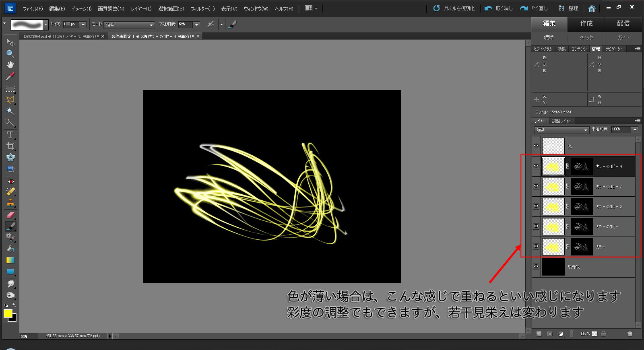Image resolution: width=644 pixels, height=350 pixels.
Task: Toggle visibility of カラーのコピー 4 layer
Action: (x=536, y=166)
